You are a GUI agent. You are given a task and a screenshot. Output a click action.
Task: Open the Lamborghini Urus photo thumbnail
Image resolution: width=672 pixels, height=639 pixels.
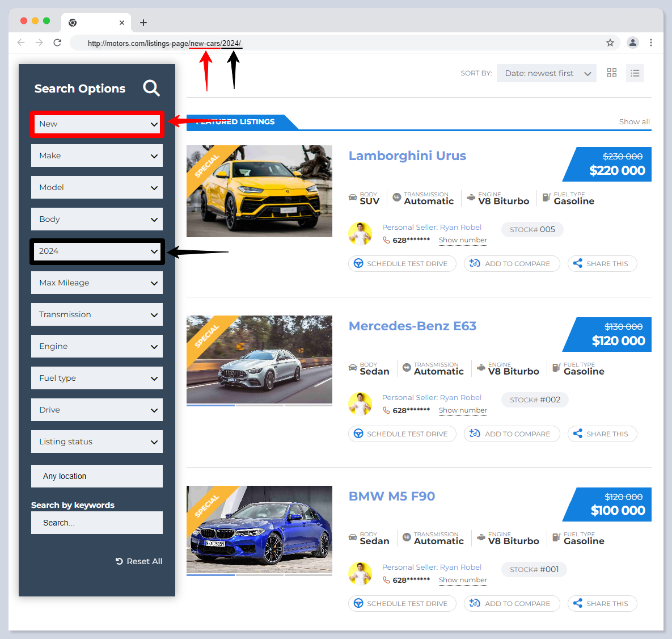click(259, 191)
